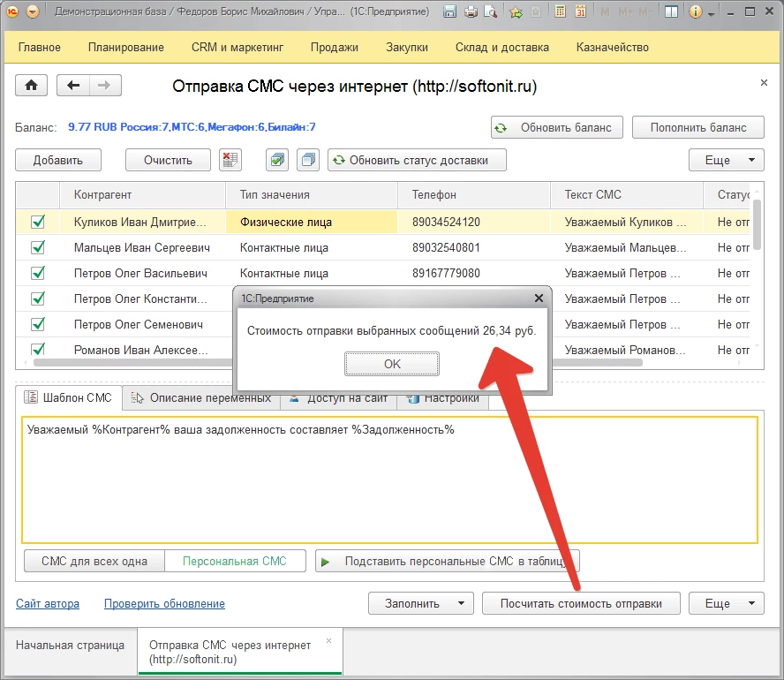Viewport: 784px width, 680px height.
Task: Click the save icon in title bar
Action: (x=450, y=12)
